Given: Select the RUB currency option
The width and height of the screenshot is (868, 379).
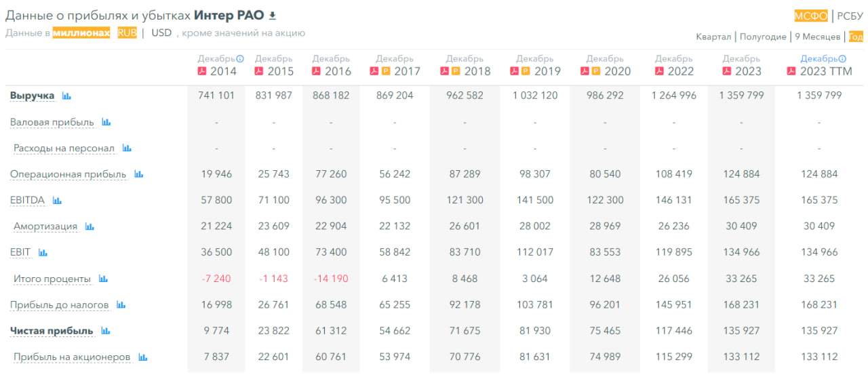Looking at the screenshot, I should (127, 33).
